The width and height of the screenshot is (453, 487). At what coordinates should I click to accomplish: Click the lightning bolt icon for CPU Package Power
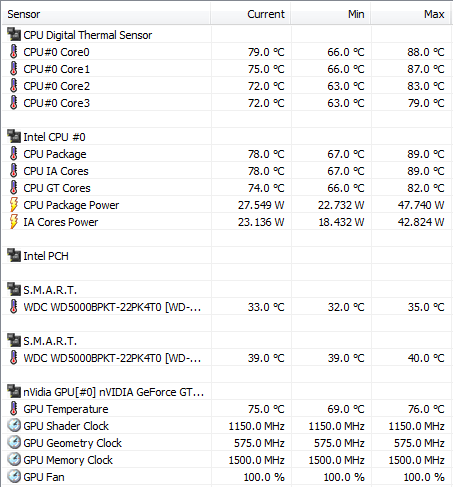pos(14,205)
